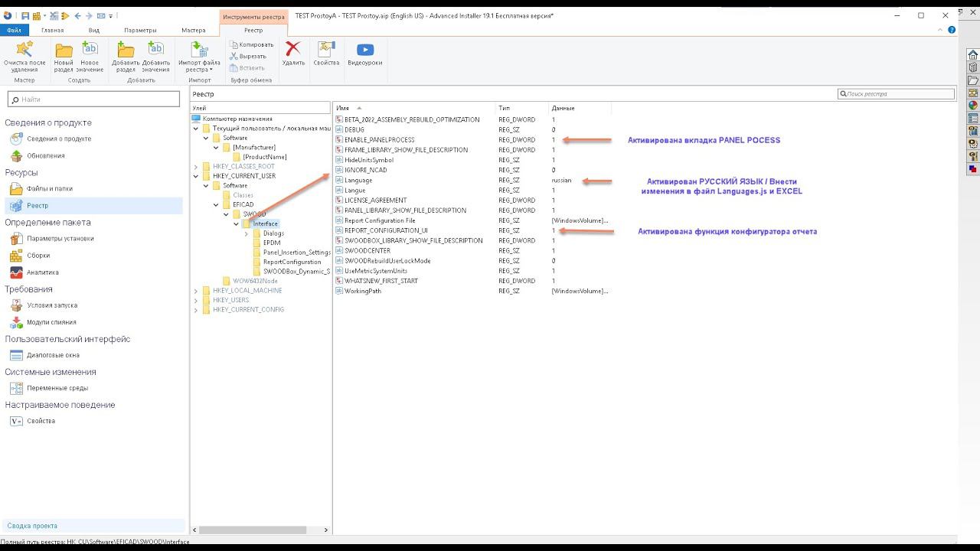The image size is (980, 551).
Task: Click the Поиск реестра search box
Action: [x=897, y=94]
